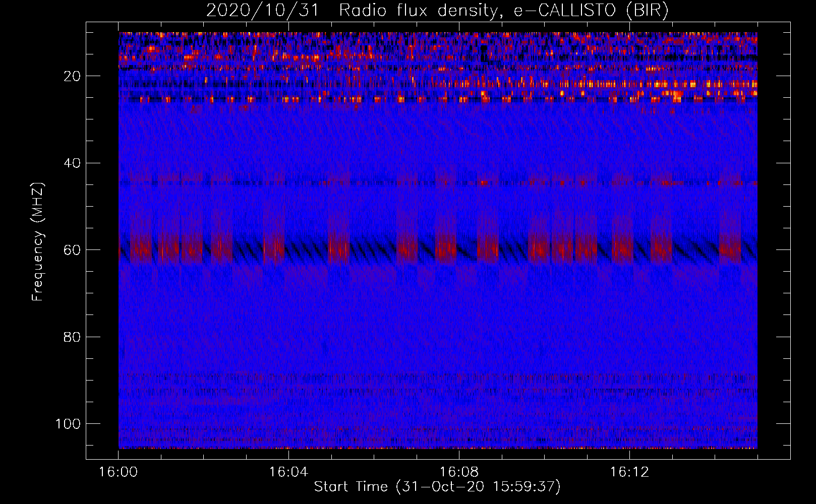Image resolution: width=816 pixels, height=504 pixels.
Task: Click the 16:12 time tick label
Action: tap(629, 472)
